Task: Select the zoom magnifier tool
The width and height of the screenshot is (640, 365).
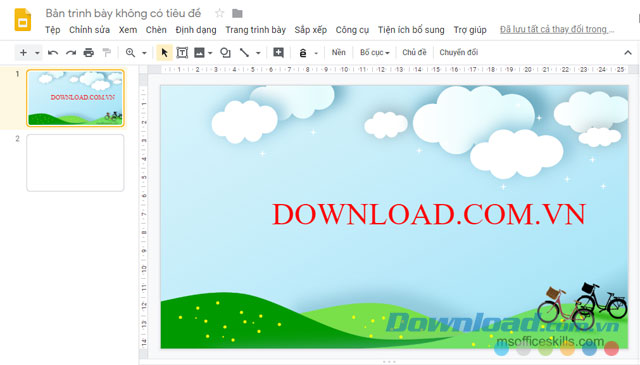Action: click(x=130, y=52)
